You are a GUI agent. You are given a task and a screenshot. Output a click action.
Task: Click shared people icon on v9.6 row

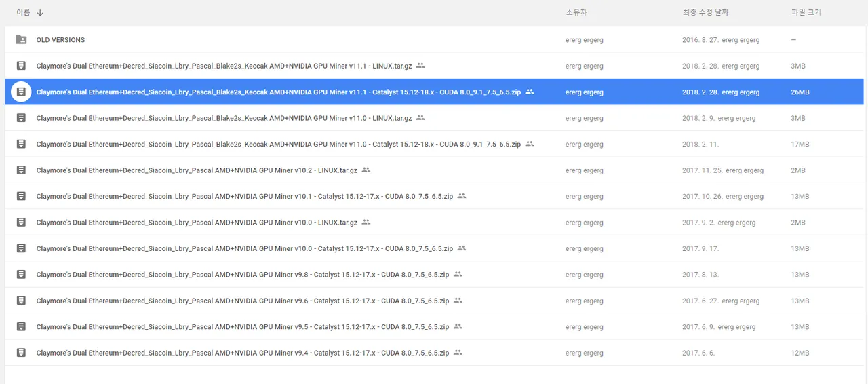[x=458, y=301]
